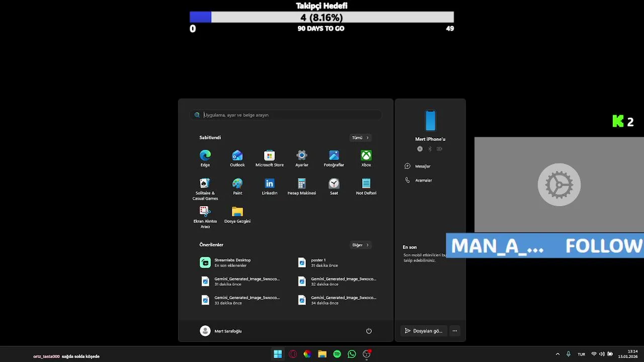644x362 pixels.
Task: Open Saat clock app
Action: [334, 187]
